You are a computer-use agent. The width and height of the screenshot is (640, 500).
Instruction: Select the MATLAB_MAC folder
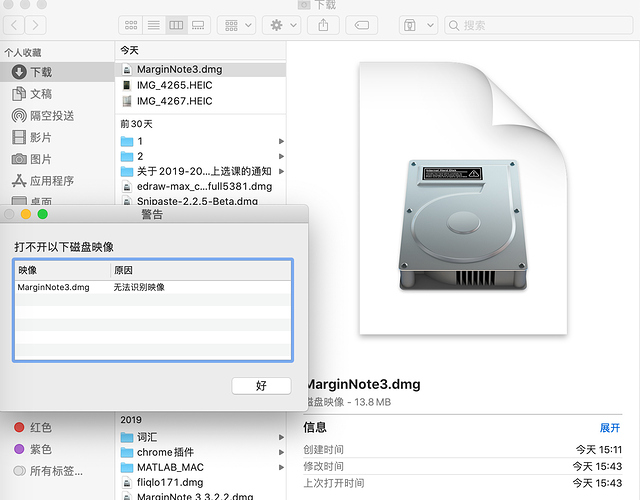pyautogui.click(x=200, y=467)
